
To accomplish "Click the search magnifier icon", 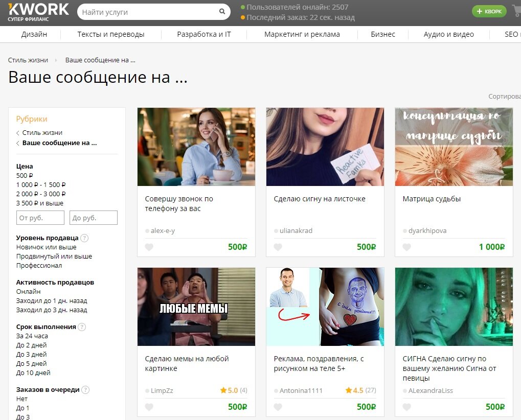I will click(222, 11).
